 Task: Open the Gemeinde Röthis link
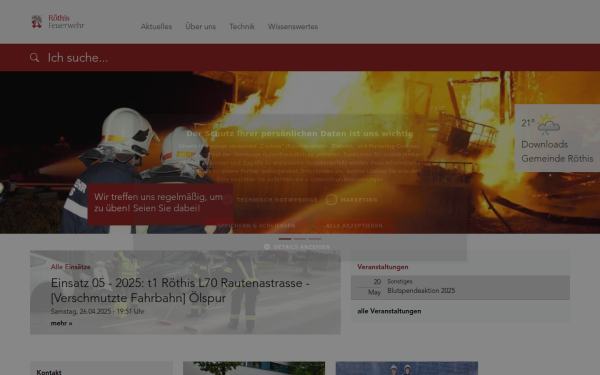point(557,158)
